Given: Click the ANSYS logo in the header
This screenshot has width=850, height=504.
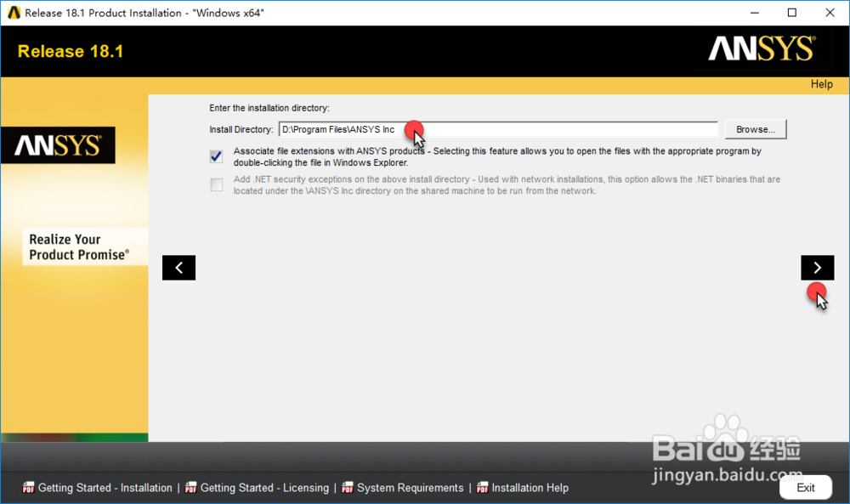Looking at the screenshot, I should pos(762,48).
